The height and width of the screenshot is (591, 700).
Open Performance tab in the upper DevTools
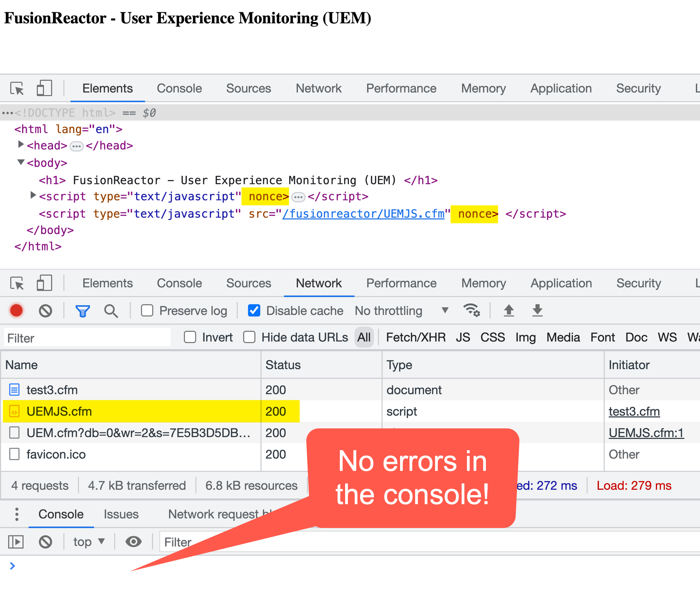401,88
